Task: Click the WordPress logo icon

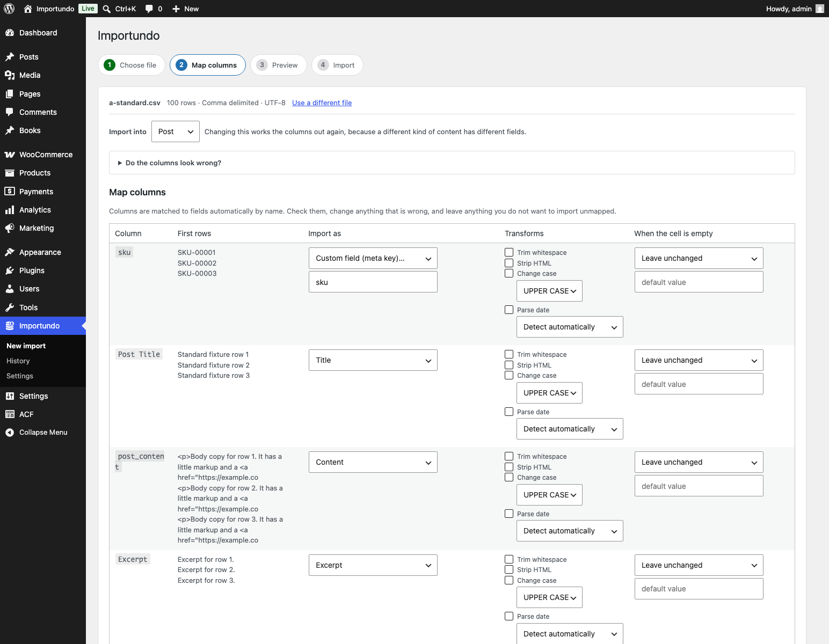Action: (x=9, y=9)
